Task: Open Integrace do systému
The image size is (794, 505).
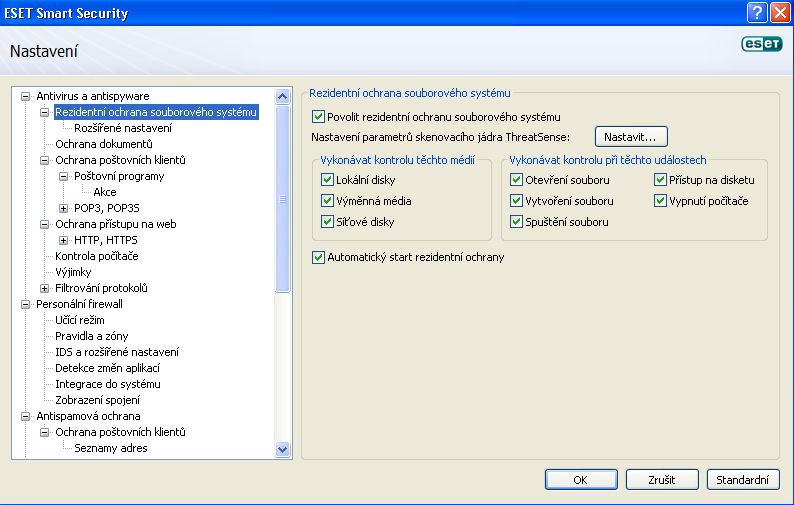Action: click(x=108, y=384)
